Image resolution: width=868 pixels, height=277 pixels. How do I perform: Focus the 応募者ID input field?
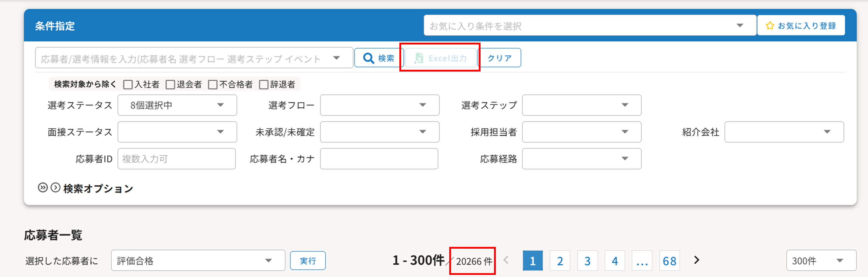[177, 159]
